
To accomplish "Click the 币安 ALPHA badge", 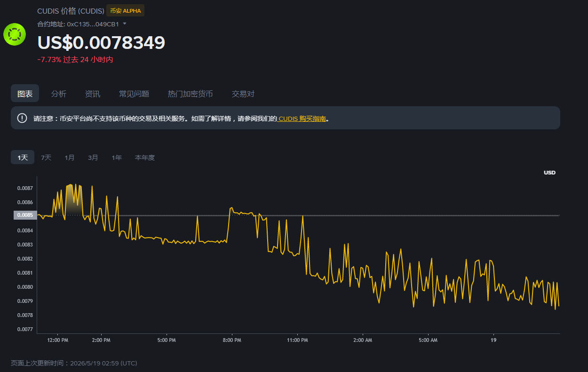I will pos(125,11).
